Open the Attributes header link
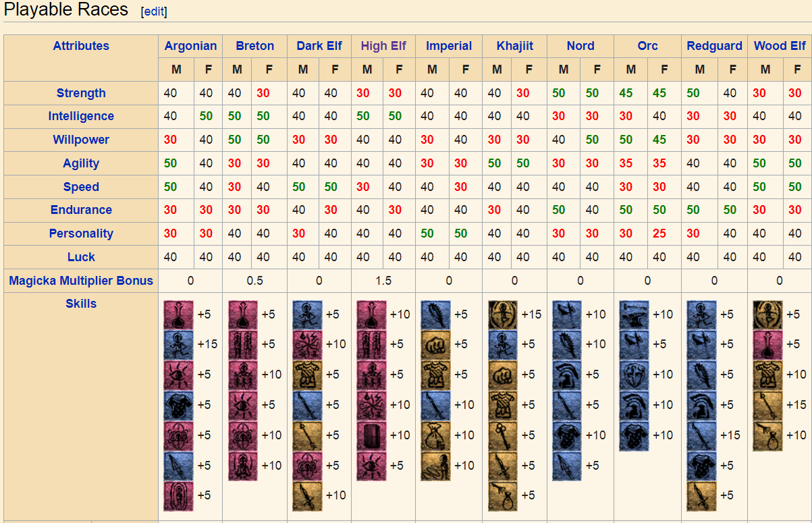Viewport: 812px width, 523px height. coord(81,46)
